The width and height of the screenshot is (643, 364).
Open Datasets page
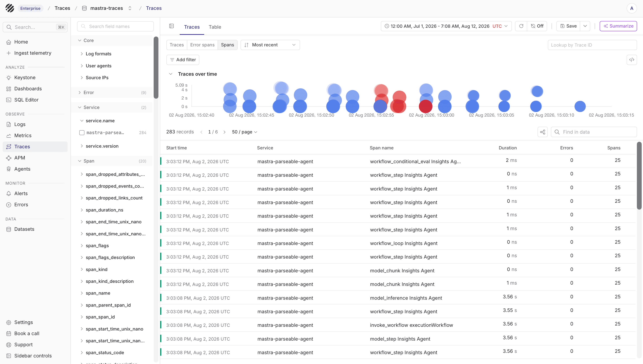[35, 229]
